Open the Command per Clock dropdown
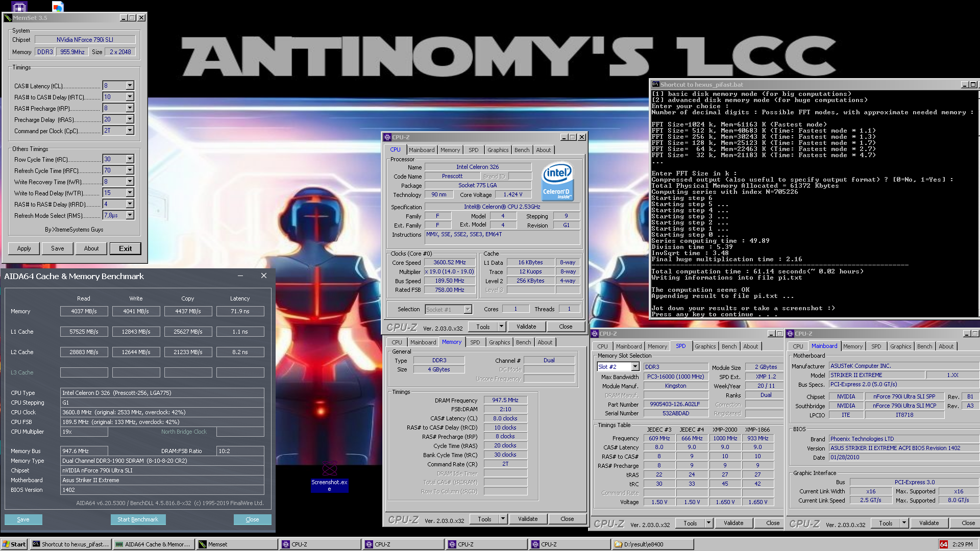The image size is (980, 551). (130, 131)
